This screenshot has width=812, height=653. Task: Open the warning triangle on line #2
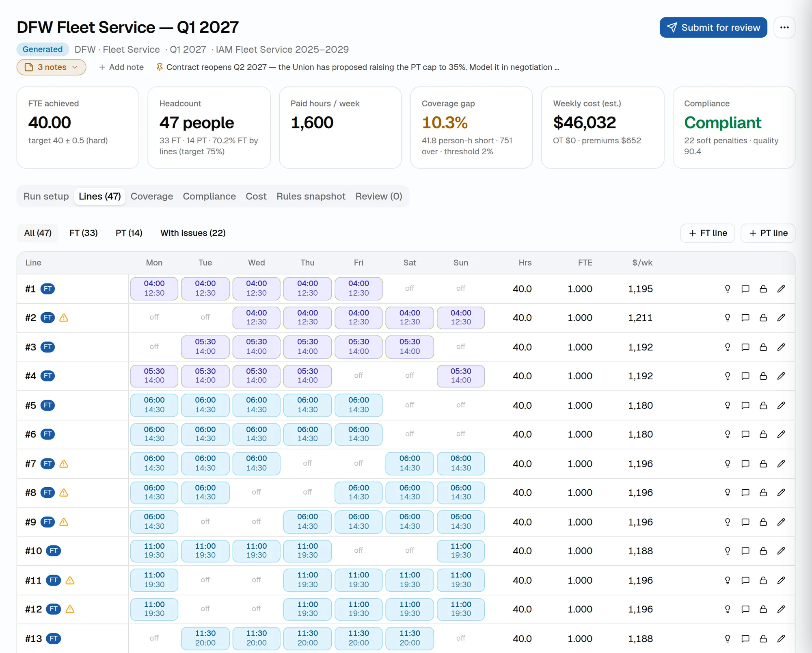(x=64, y=318)
